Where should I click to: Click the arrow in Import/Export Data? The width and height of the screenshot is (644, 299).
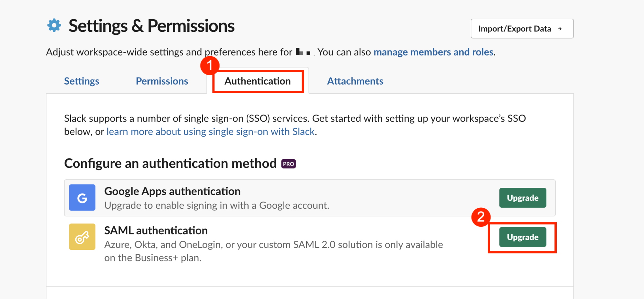point(560,29)
